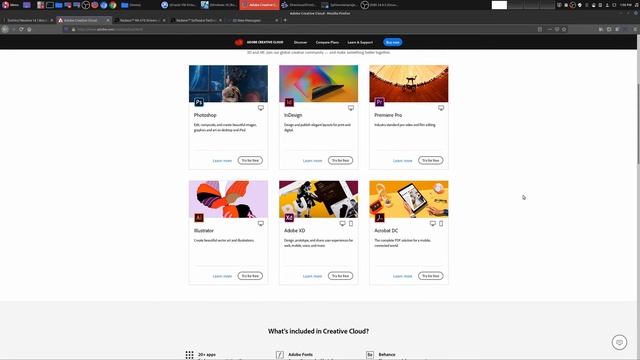Click the Acrobat DC card artwork thumbnail
Screen dimensions: 640x360
tap(409, 199)
